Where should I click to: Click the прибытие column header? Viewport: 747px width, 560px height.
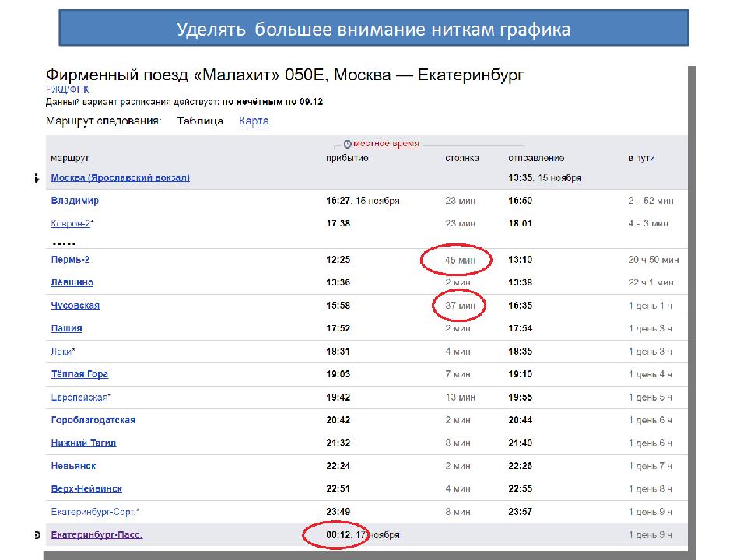tap(347, 158)
